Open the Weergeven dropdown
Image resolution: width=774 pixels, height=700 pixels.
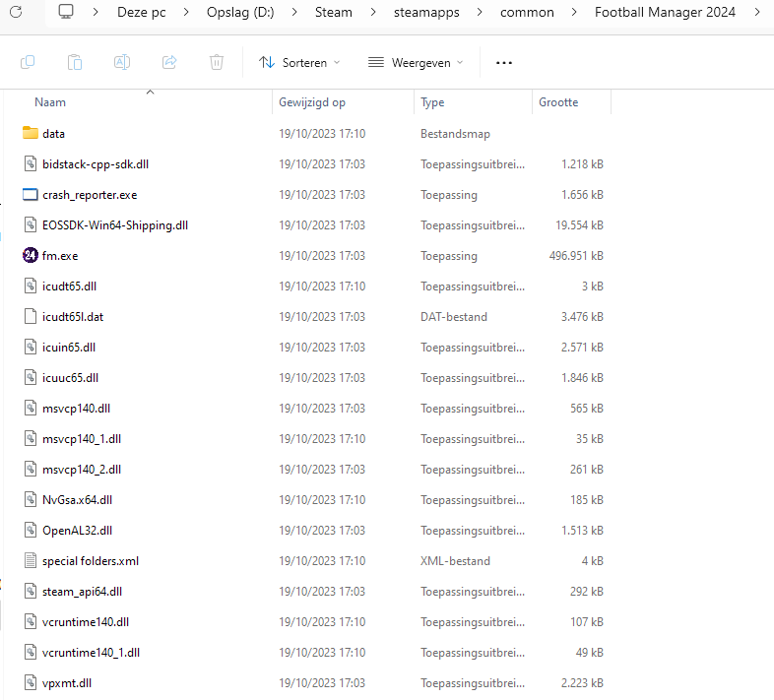point(416,63)
